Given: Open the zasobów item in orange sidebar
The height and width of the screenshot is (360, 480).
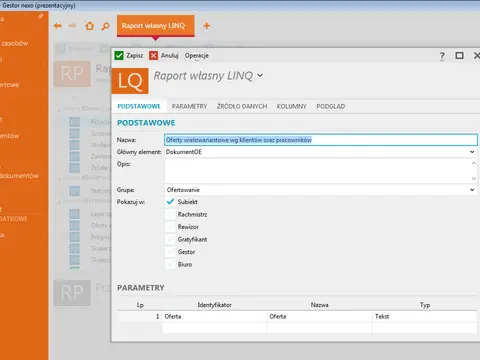Looking at the screenshot, I should [x=14, y=43].
